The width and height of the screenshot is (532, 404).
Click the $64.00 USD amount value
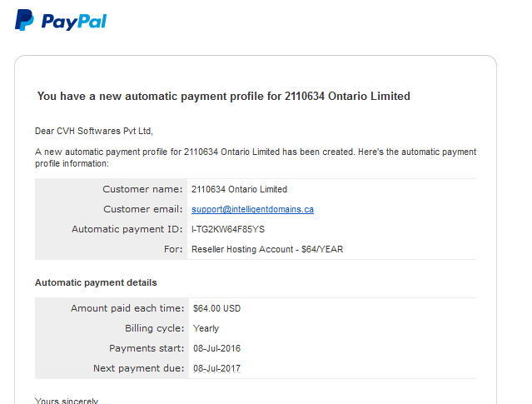pyautogui.click(x=216, y=308)
